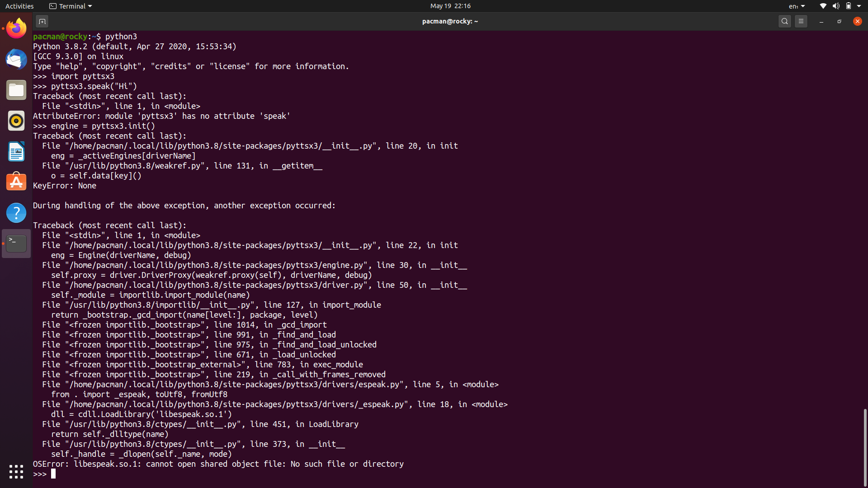Launch LibreOffice Writer from the dock
This screenshot has width=868, height=488.
pyautogui.click(x=16, y=151)
